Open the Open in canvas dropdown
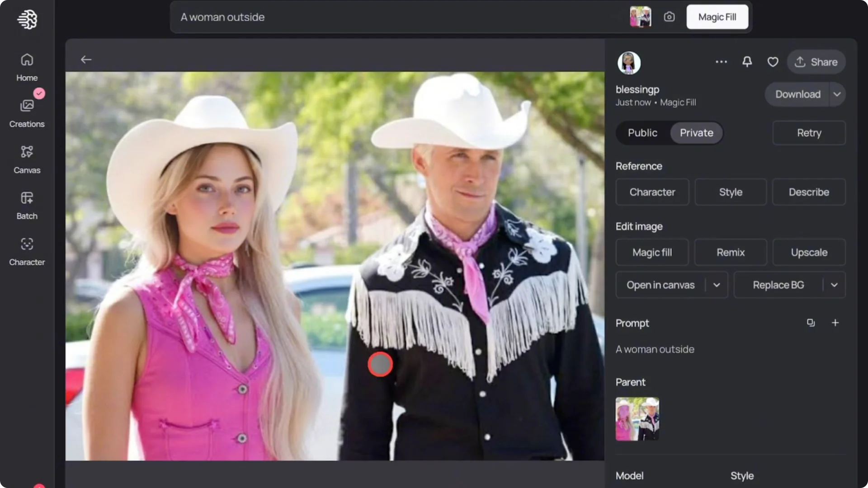 click(x=716, y=285)
